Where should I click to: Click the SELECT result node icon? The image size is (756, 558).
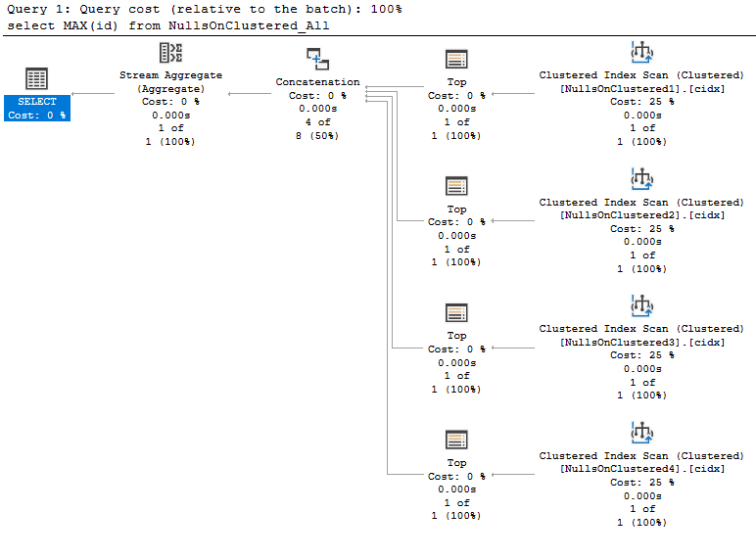coord(36,79)
